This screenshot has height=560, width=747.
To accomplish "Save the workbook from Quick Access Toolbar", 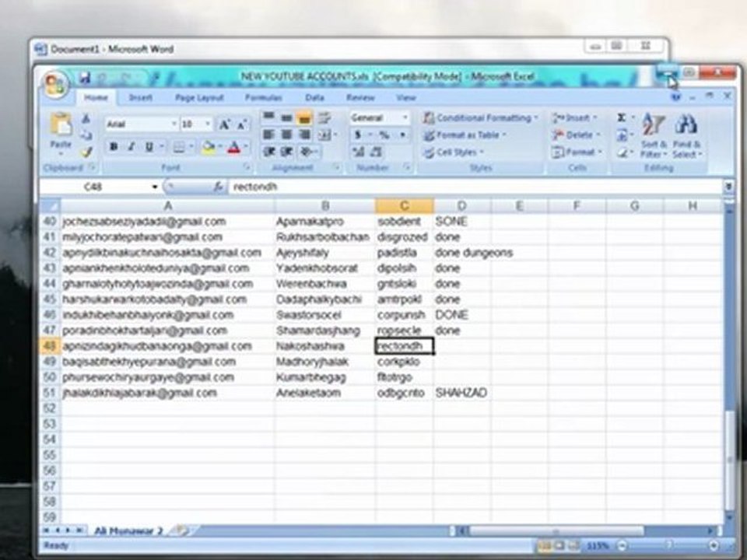I will (x=86, y=77).
